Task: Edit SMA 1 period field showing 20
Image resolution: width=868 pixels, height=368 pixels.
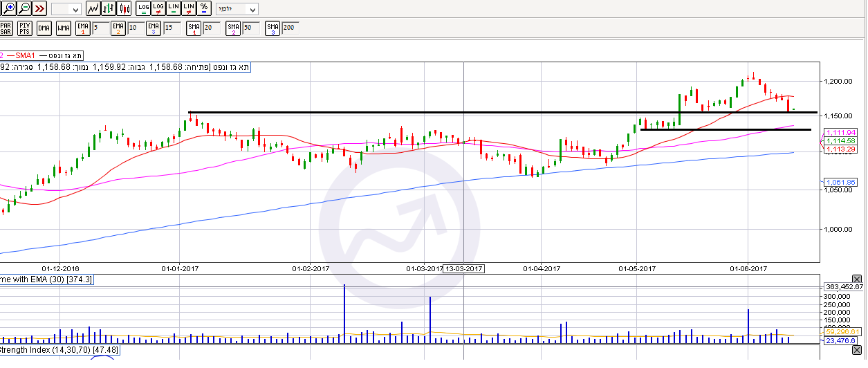Action: point(212,27)
